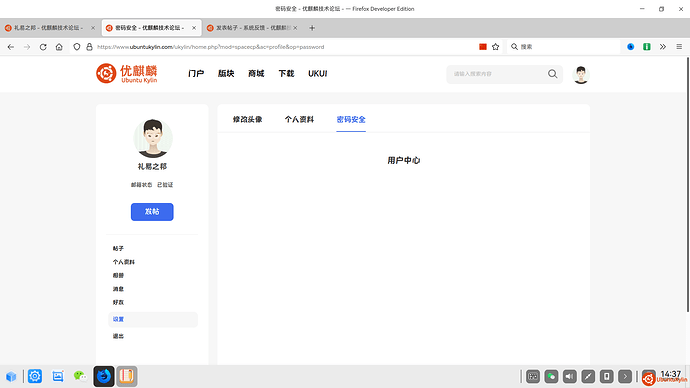Open the settings gear in the taskbar
Screen dimensions: 690x388
point(35,376)
